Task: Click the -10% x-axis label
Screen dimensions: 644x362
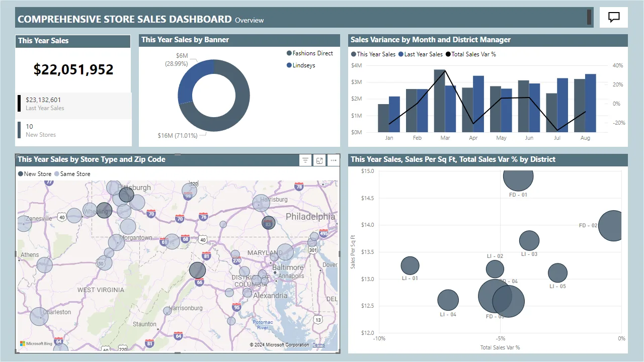Action: click(x=379, y=339)
